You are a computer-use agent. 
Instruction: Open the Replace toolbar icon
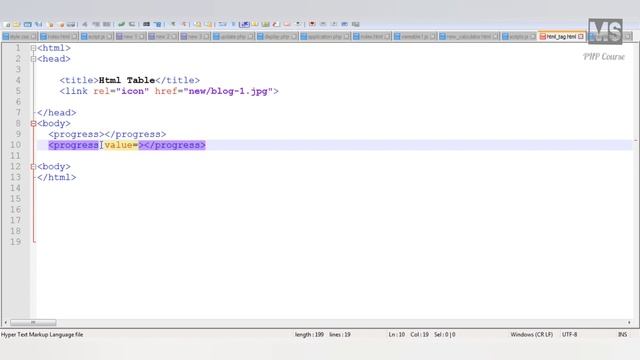click(x=158, y=24)
